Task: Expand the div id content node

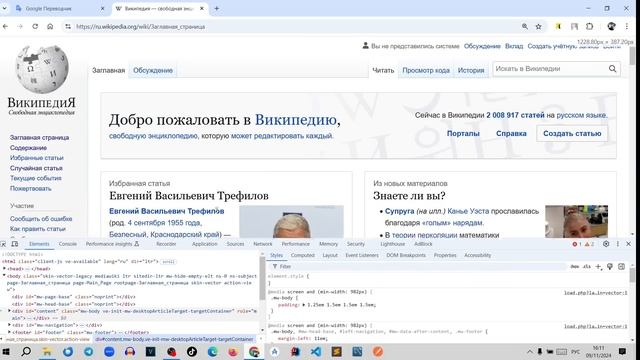Action: 9,311
